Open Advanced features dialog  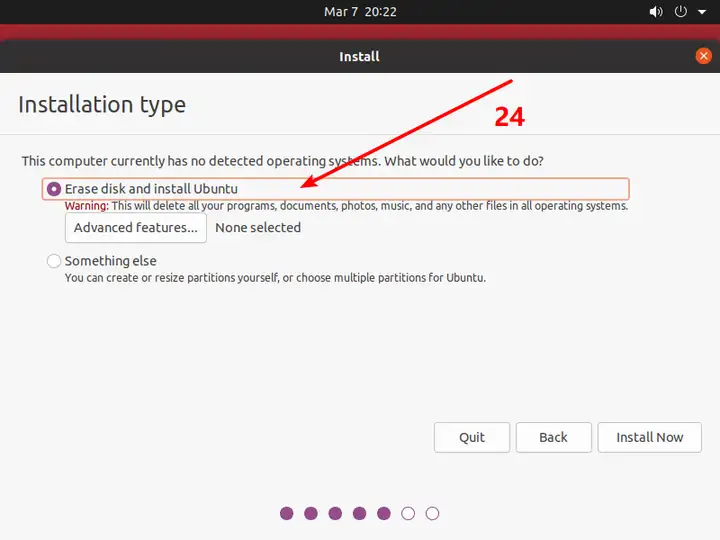[136, 227]
